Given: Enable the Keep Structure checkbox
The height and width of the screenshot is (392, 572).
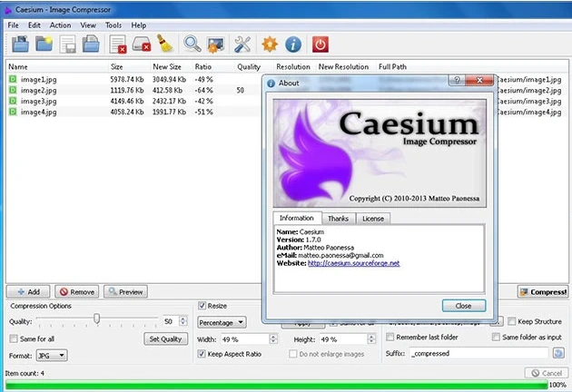Looking at the screenshot, I should (511, 321).
